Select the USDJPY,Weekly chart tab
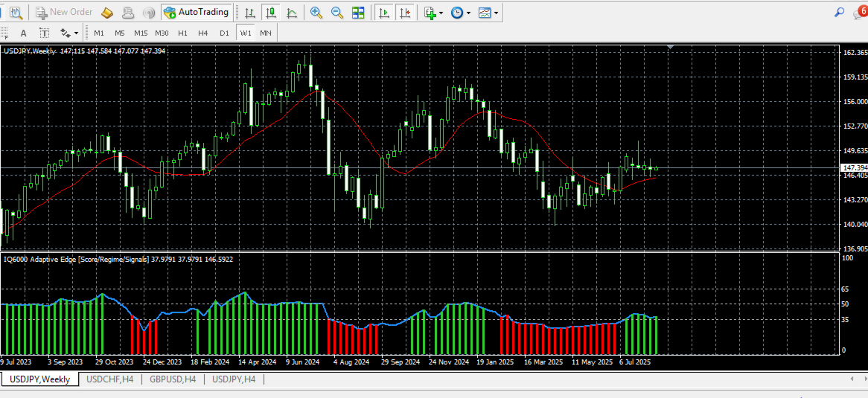868x398 pixels. click(x=40, y=379)
